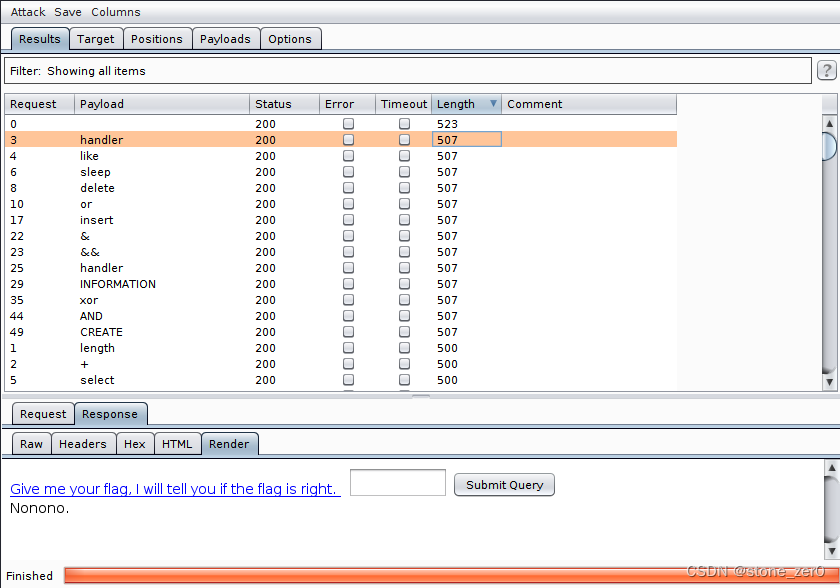Open the Options tab

(x=290, y=38)
